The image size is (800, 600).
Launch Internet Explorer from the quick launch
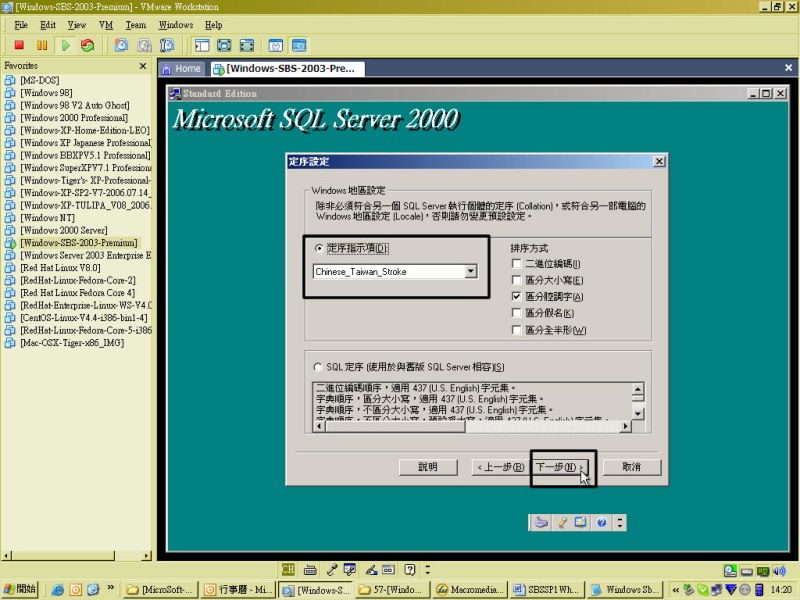pos(58,590)
